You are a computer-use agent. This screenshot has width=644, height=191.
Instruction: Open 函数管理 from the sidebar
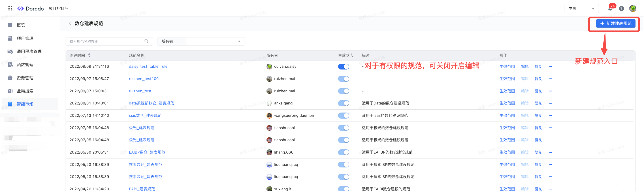coord(25,65)
